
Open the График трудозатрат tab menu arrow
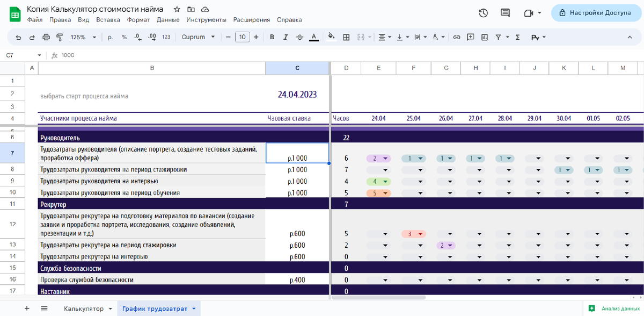[x=194, y=308]
